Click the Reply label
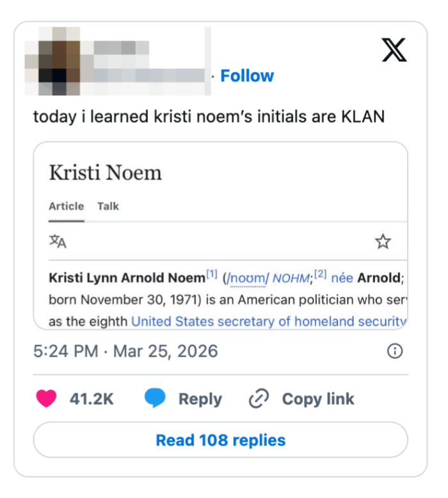448x498 pixels. pyautogui.click(x=200, y=399)
